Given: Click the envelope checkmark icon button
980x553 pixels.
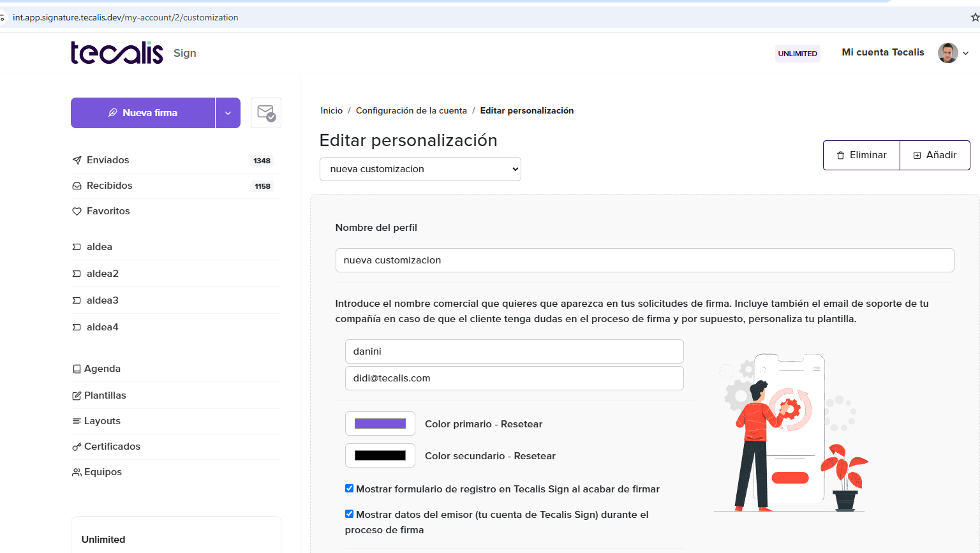Looking at the screenshot, I should coord(266,113).
